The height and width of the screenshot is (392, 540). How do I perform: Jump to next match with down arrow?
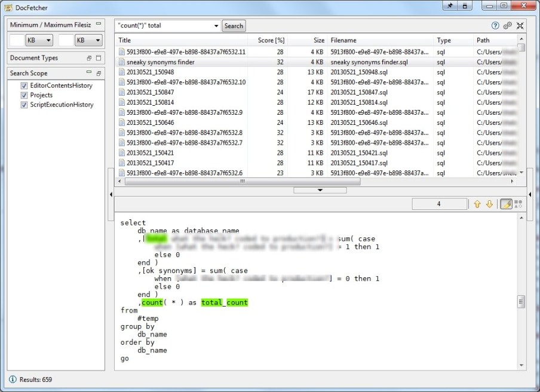[x=489, y=204]
